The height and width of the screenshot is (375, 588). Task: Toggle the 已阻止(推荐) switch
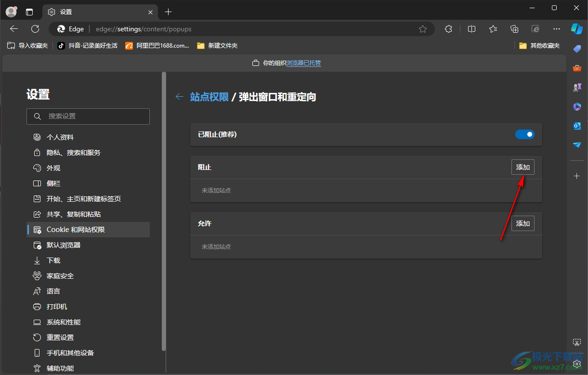[525, 134]
